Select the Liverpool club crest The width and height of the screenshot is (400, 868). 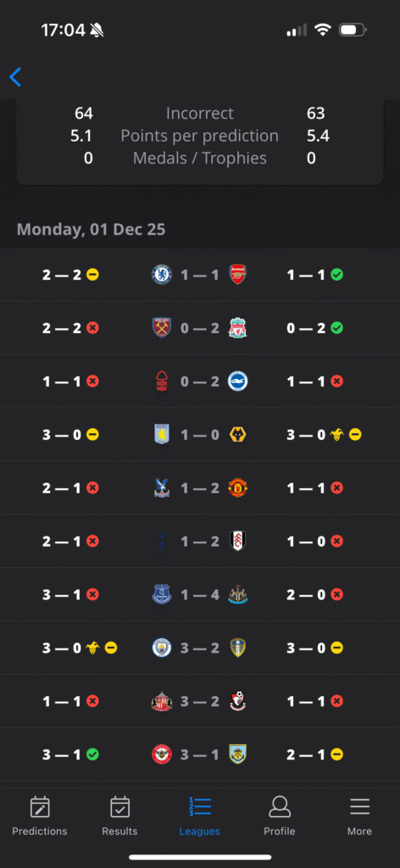coord(238,328)
